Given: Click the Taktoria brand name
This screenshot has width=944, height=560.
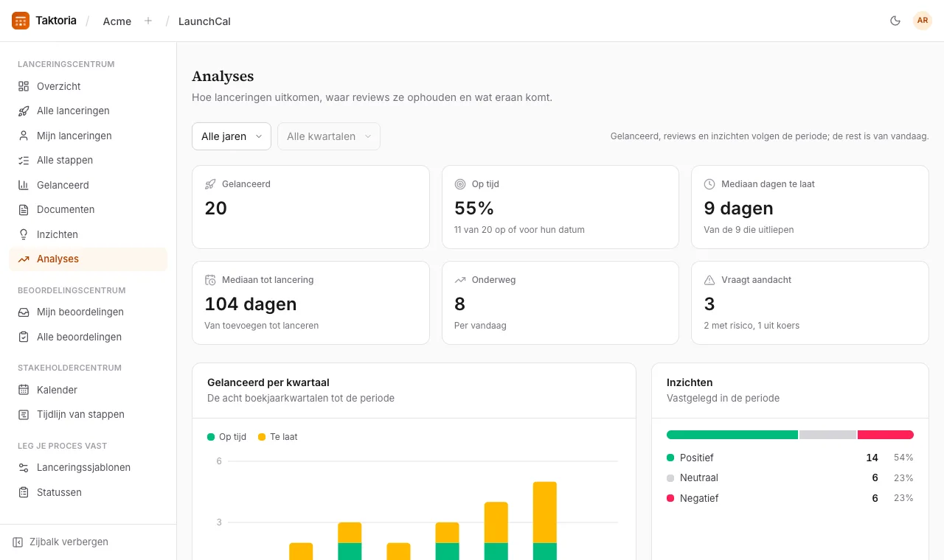Looking at the screenshot, I should pyautogui.click(x=56, y=21).
